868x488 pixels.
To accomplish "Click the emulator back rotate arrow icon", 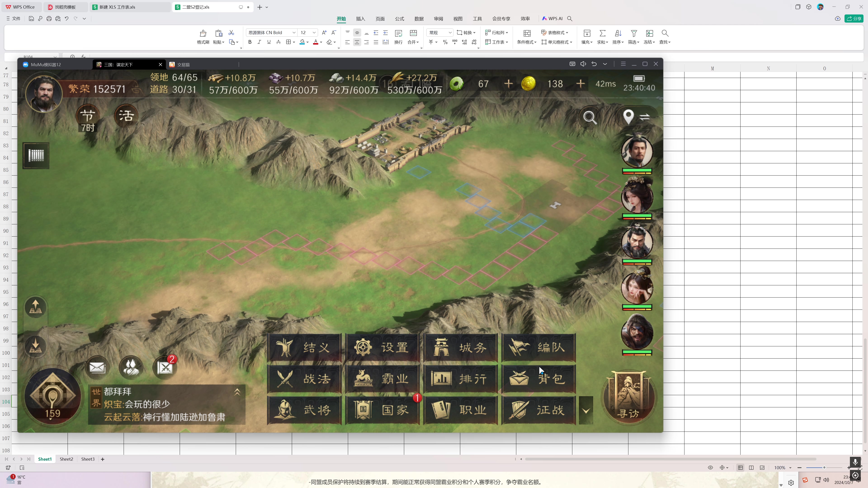I will click(x=594, y=64).
